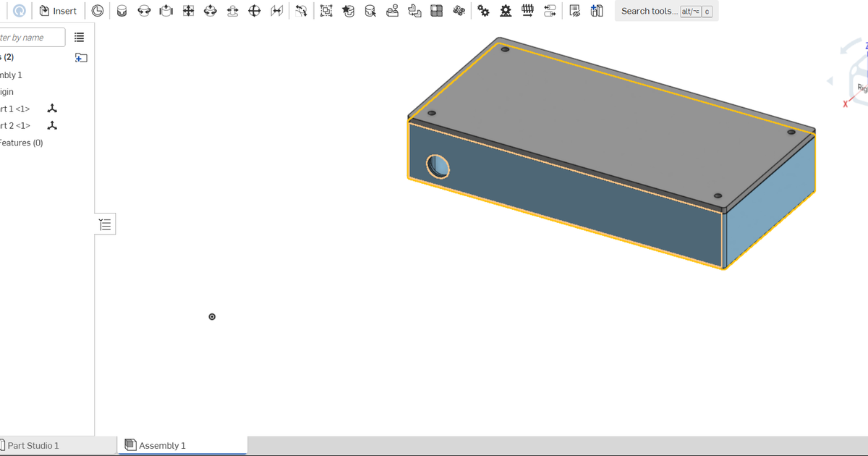
Task: Click the origin marker icon in the viewport
Action: 212,316
